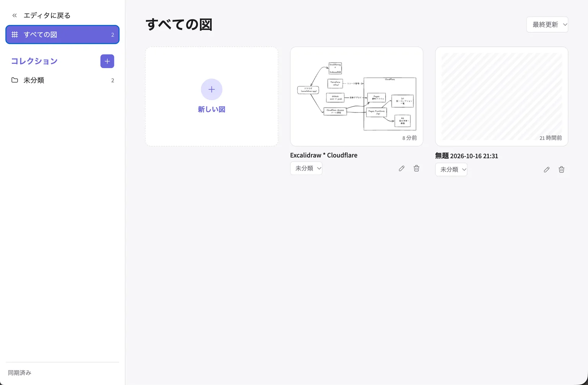Click the 21 時間前 timestamp

(x=551, y=138)
